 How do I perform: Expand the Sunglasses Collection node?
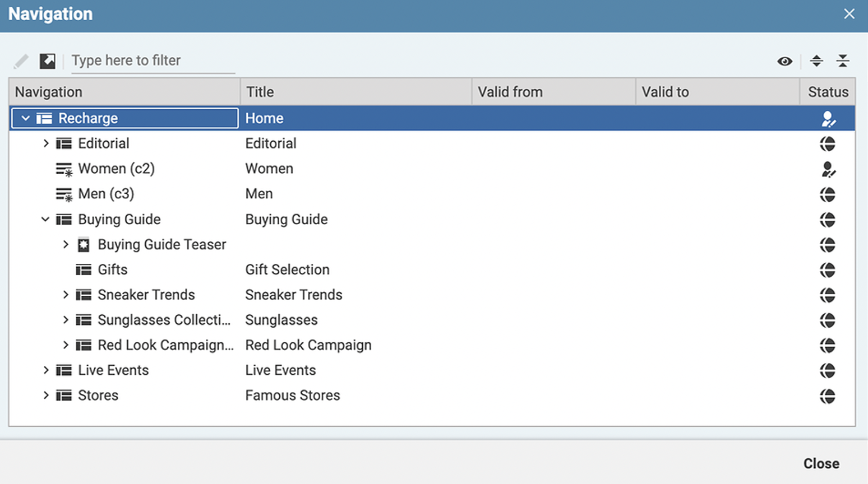(66, 320)
